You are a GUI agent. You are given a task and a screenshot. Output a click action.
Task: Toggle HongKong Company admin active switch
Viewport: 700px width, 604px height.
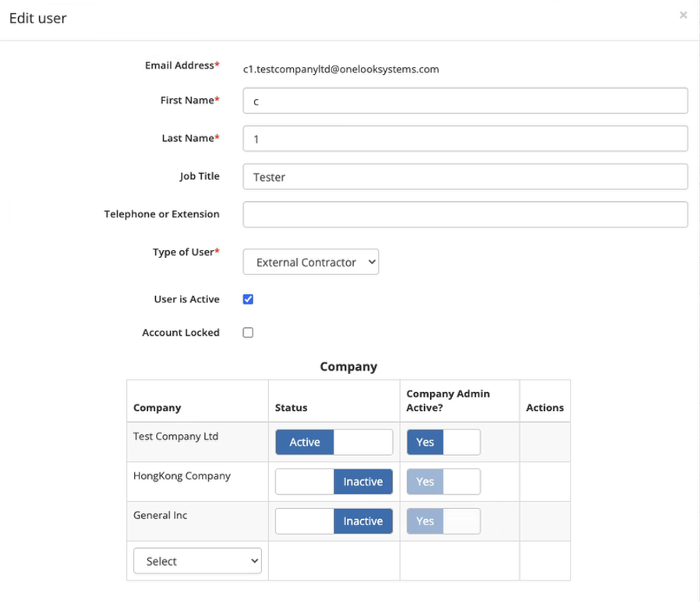[x=444, y=482]
